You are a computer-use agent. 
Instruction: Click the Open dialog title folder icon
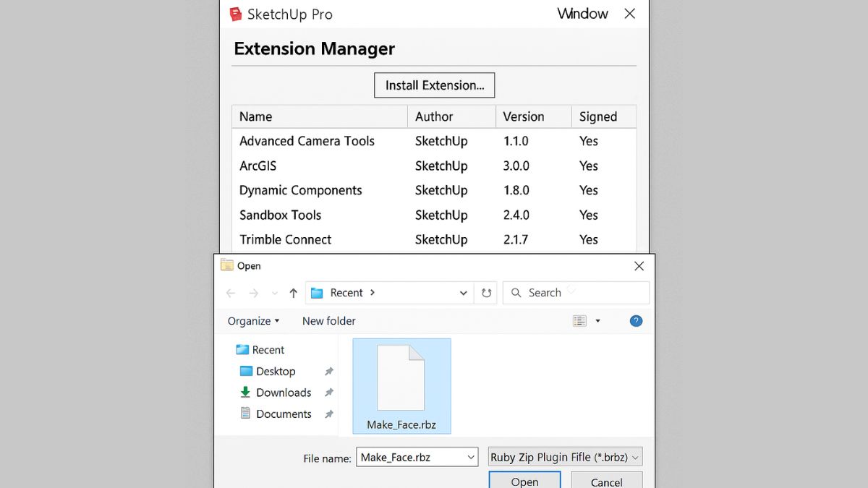click(x=227, y=265)
